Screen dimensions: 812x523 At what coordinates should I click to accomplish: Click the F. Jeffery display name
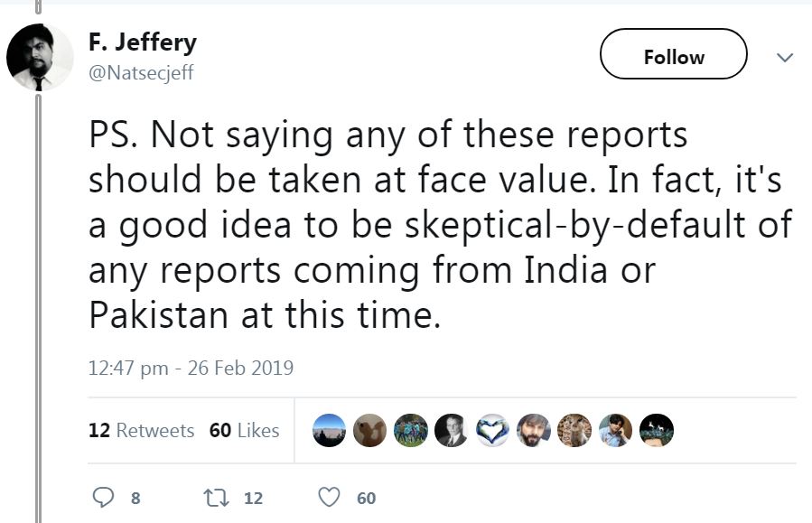click(x=143, y=42)
